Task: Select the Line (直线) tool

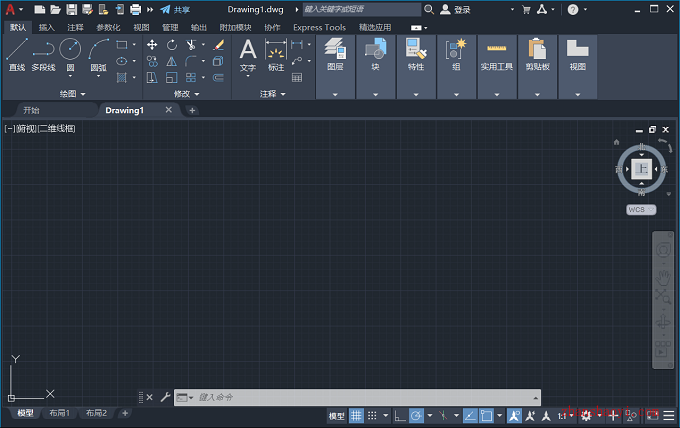Action: pos(17,55)
